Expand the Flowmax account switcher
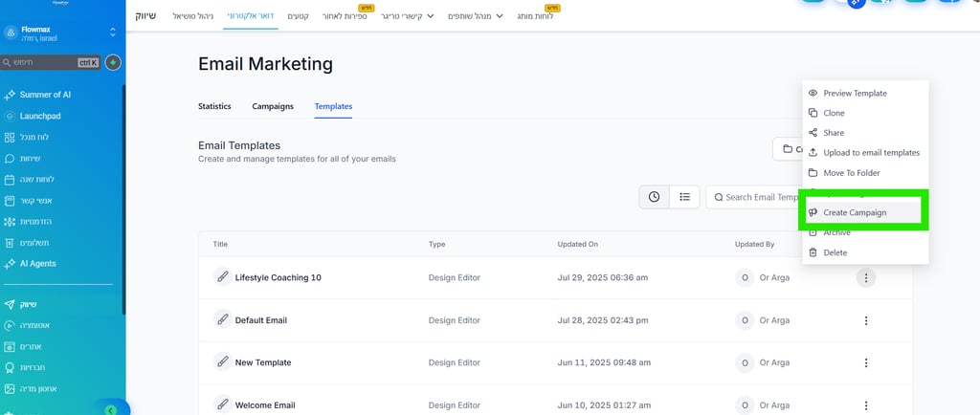The image size is (980, 415). click(113, 32)
